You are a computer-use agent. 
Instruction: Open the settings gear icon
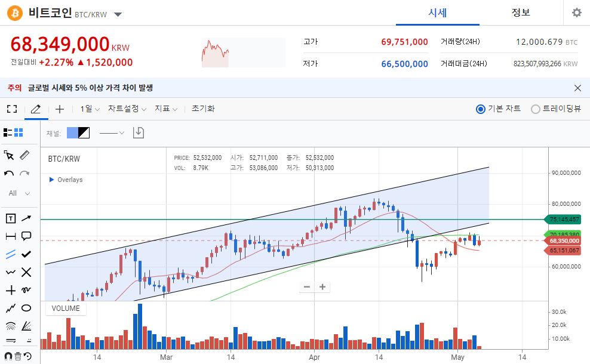576,13
